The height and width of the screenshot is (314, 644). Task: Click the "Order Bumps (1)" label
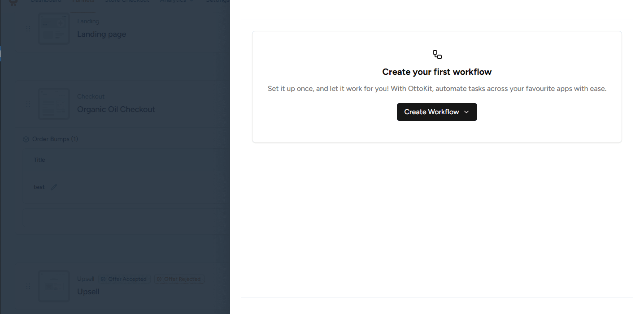click(x=55, y=139)
